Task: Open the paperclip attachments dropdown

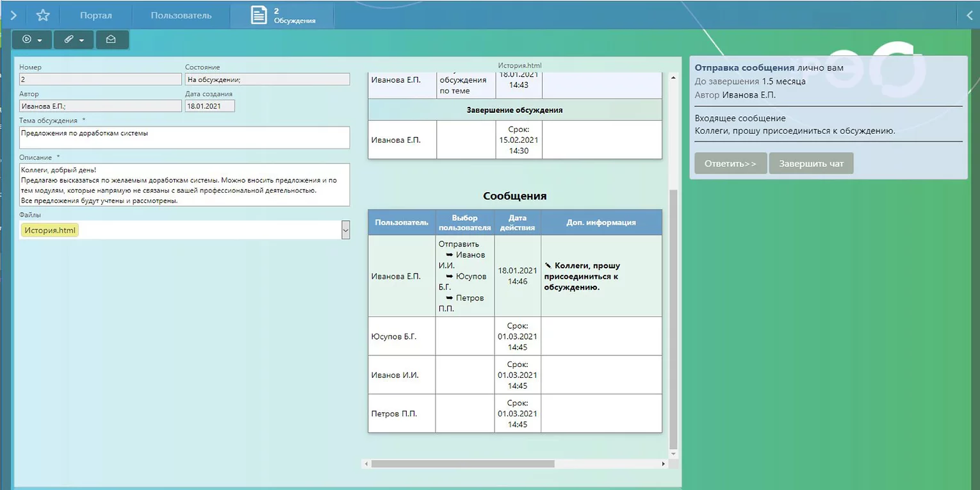Action: click(74, 40)
